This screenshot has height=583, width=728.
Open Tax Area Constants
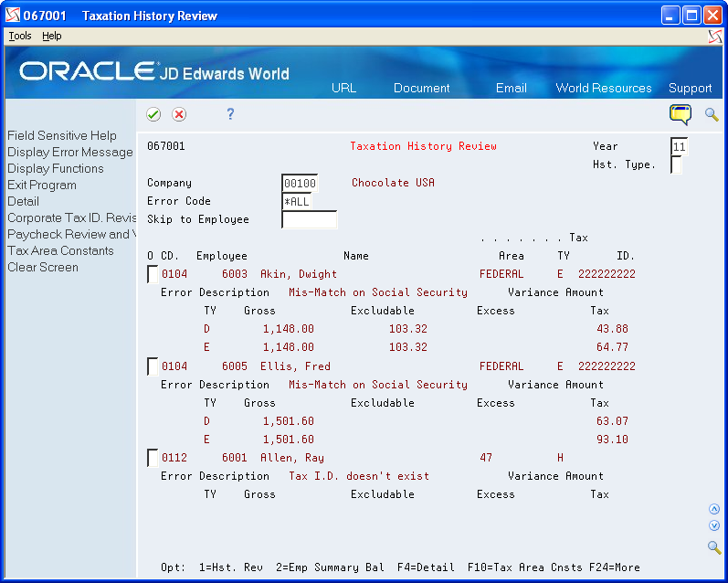60,251
